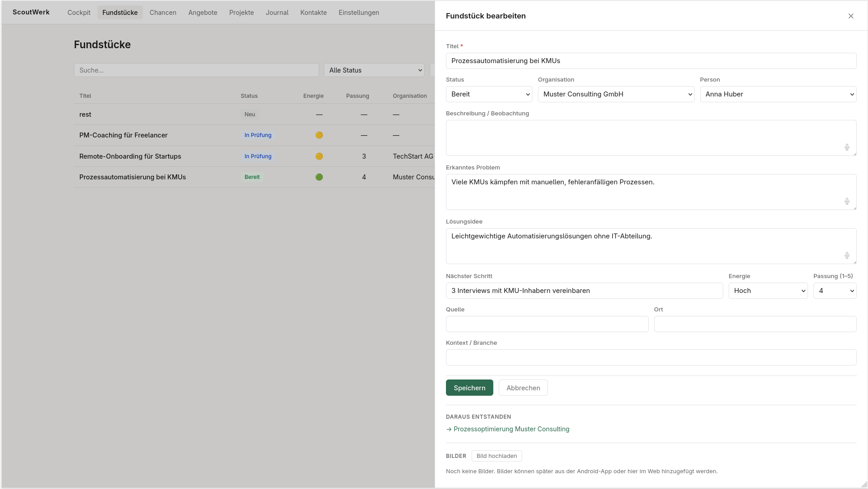
Task: Click Passung value 4 for Prozessautomatisierung row
Action: click(364, 177)
